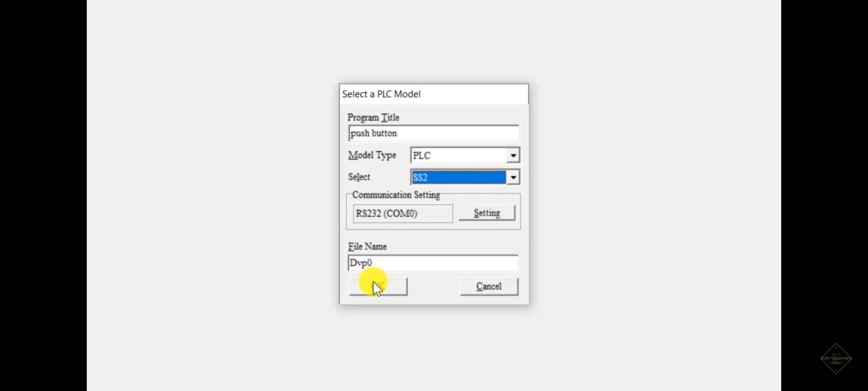Expand the Select PLC series dropdown arrow
868x391 pixels.
[x=513, y=177]
